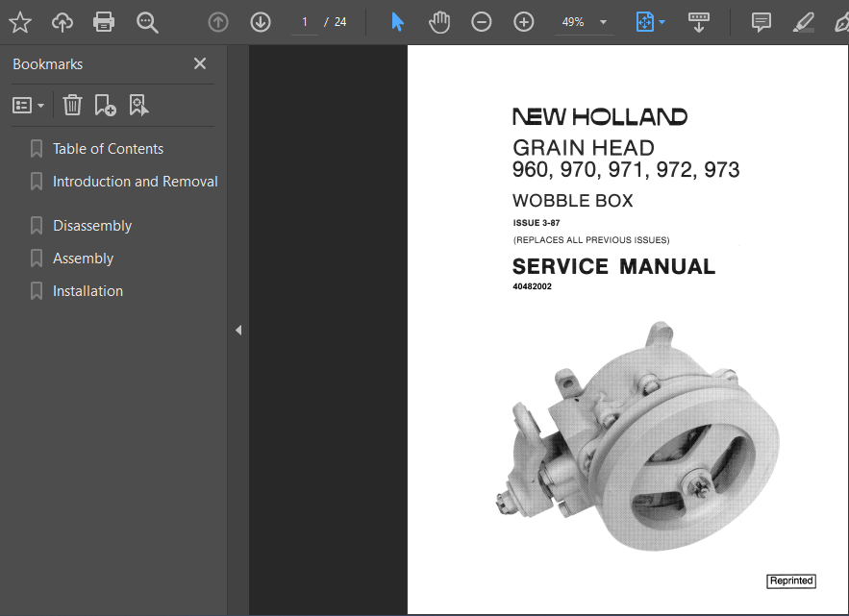Go to next page with down arrow
Image resolution: width=849 pixels, height=616 pixels.
tap(260, 21)
